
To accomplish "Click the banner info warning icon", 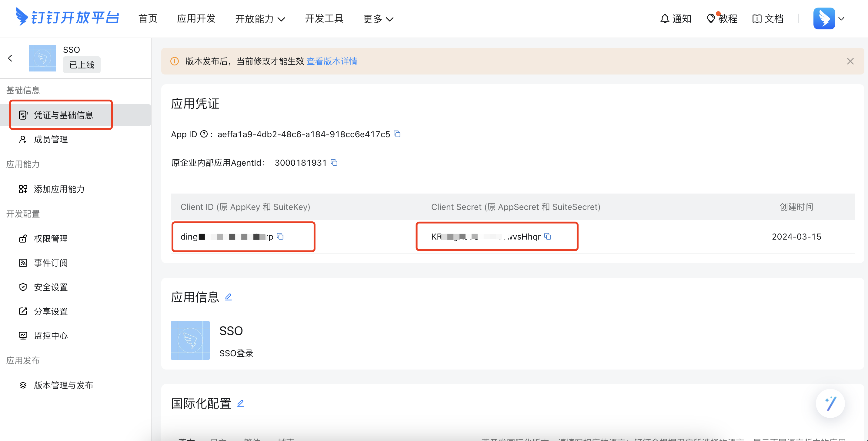I will (x=175, y=61).
